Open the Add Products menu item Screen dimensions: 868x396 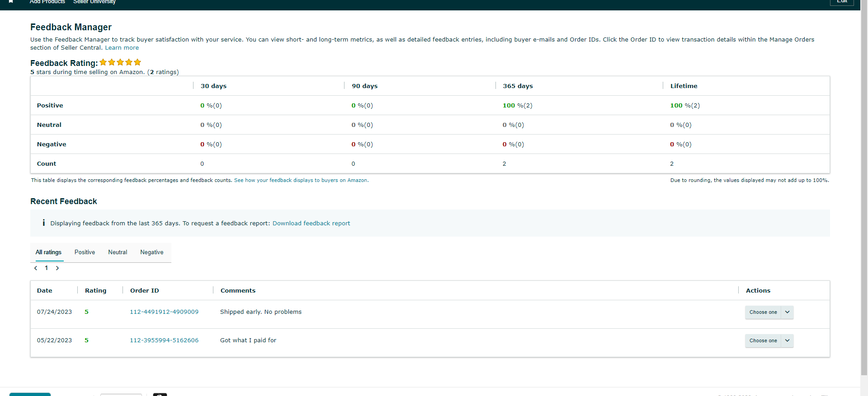[x=47, y=2]
